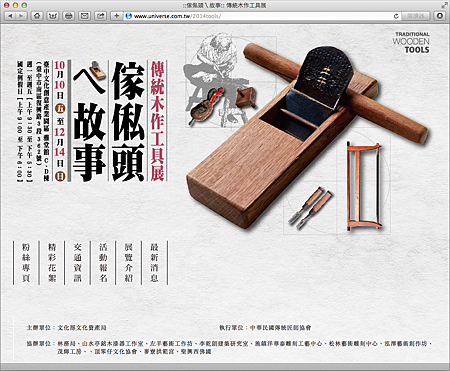Open the 交通資訊 navigation item
Image resolution: width=450 pixels, height=371 pixels.
tap(77, 263)
